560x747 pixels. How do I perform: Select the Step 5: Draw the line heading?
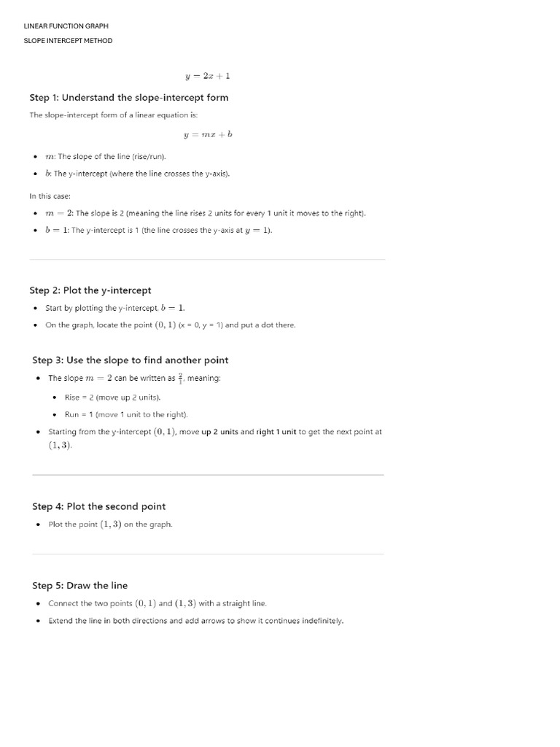79,586
